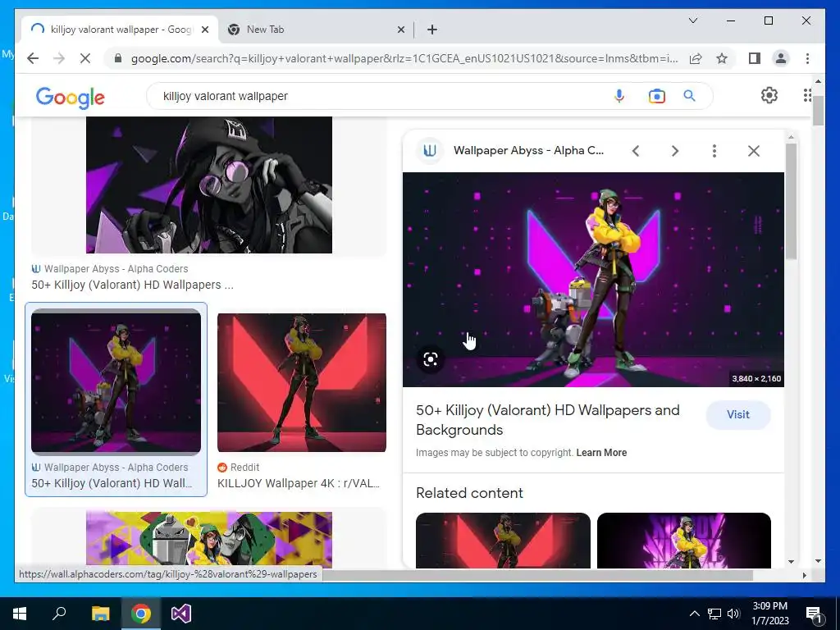Open the Windows Start menu
Screen dimensions: 840x630
click(20, 614)
